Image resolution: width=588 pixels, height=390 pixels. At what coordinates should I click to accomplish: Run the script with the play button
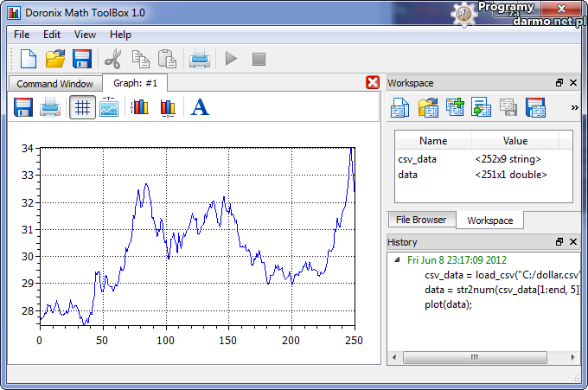(231, 59)
